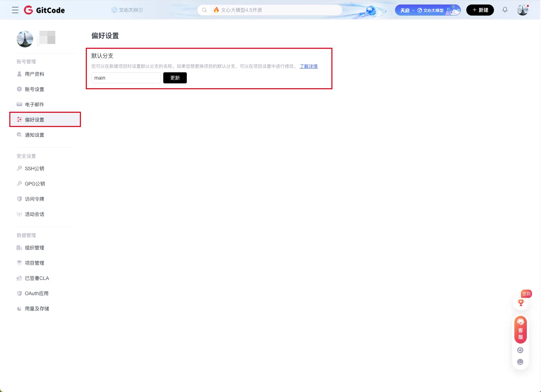This screenshot has width=541, height=392.
Task: Open the hamburger menu next to GitCode logo
Action: 15,10
